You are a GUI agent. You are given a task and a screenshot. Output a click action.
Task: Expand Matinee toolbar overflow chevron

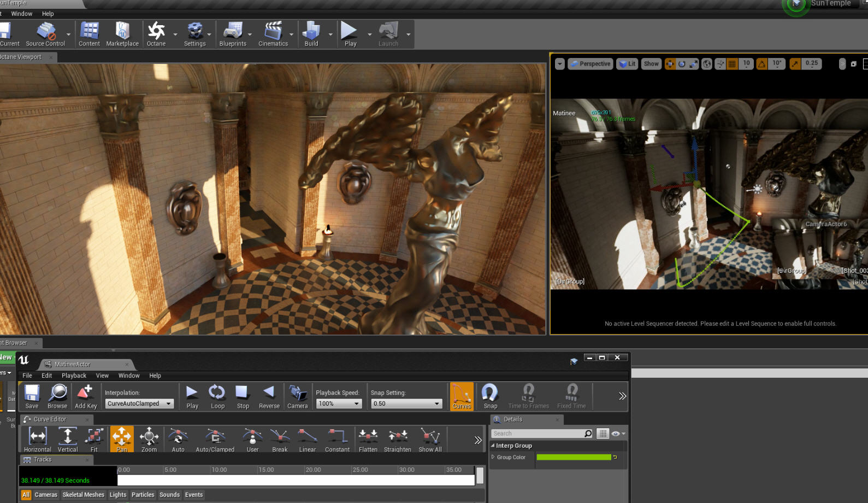622,396
